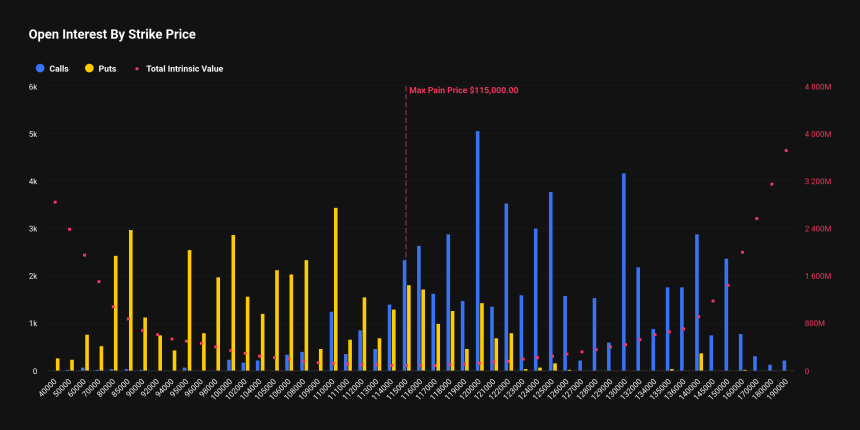Select the tallest Calls bar at 120000
Image resolution: width=860 pixels, height=430 pixels.
(477, 250)
